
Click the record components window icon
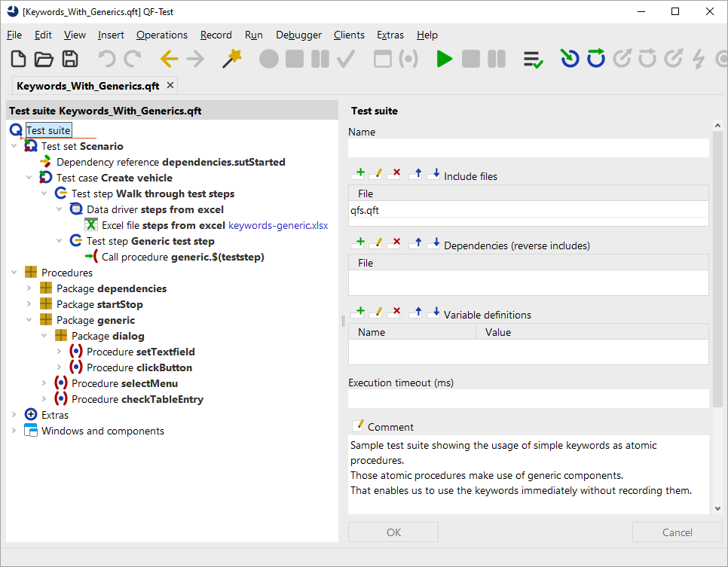tap(383, 59)
